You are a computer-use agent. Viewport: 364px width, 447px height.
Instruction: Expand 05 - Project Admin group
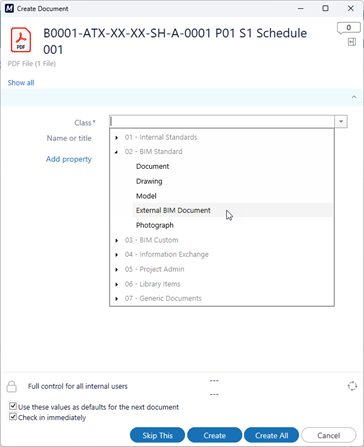tap(116, 269)
